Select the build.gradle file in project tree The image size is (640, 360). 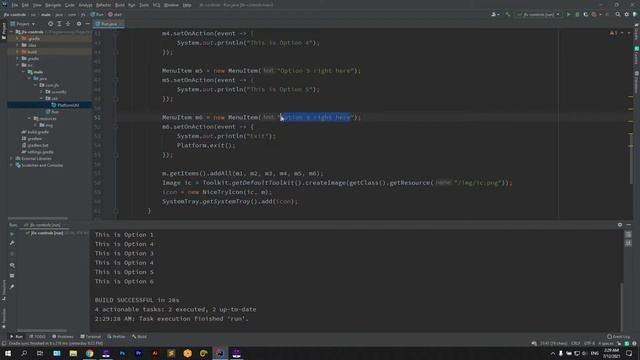click(35, 132)
